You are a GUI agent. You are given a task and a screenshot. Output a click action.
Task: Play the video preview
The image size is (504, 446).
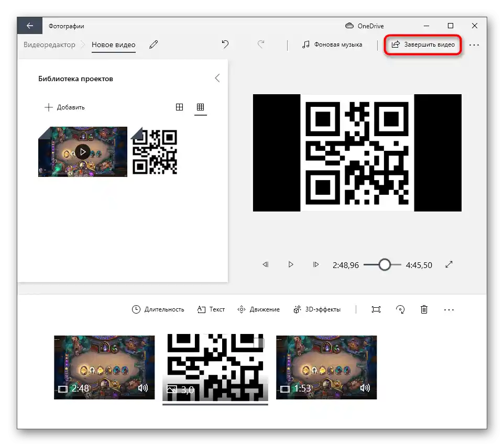pyautogui.click(x=291, y=264)
